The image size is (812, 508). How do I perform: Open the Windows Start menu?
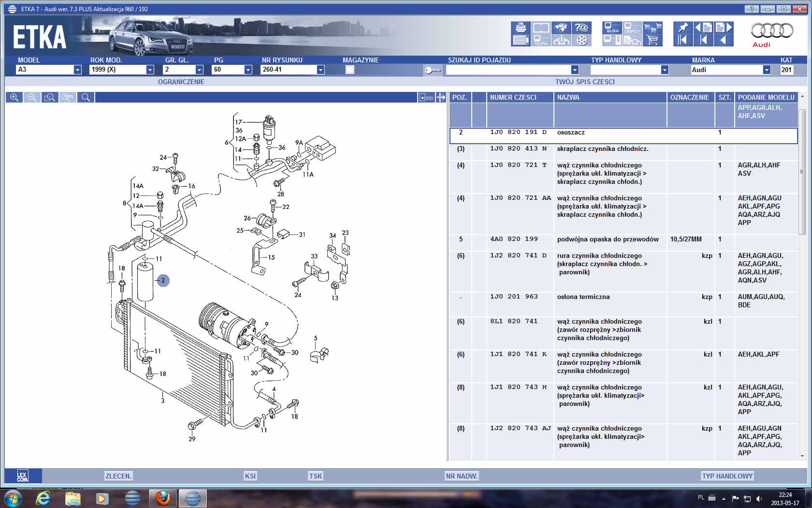pyautogui.click(x=13, y=498)
